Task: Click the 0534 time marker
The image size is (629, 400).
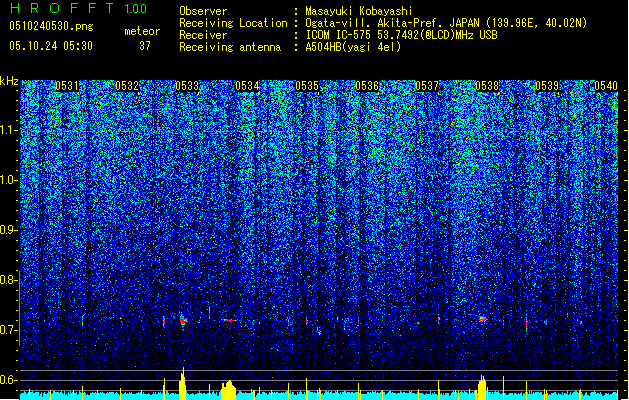Action: point(247,86)
